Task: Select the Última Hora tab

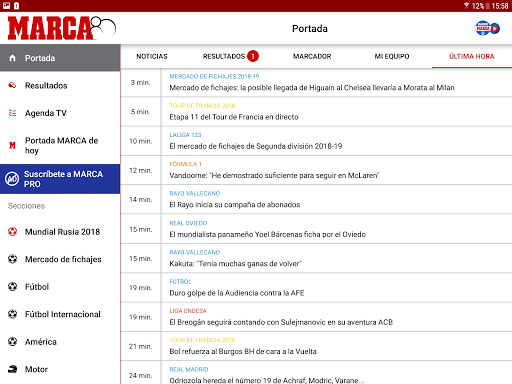Action: click(x=471, y=56)
